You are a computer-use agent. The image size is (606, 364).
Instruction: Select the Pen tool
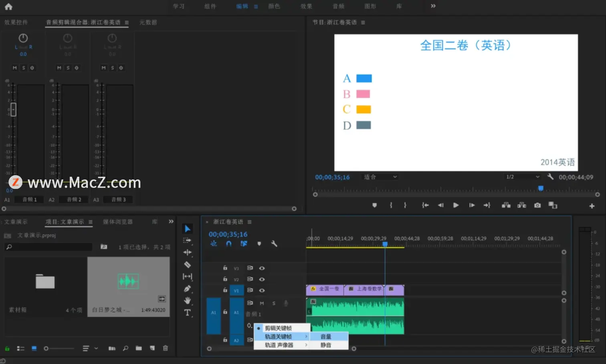coord(187,289)
